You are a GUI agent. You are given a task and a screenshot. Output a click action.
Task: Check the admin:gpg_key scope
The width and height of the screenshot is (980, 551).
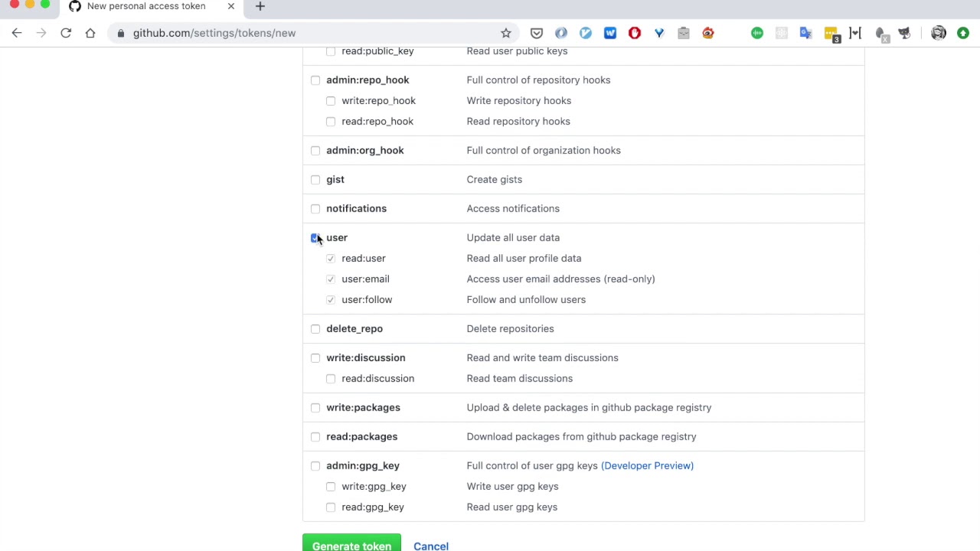315,465
